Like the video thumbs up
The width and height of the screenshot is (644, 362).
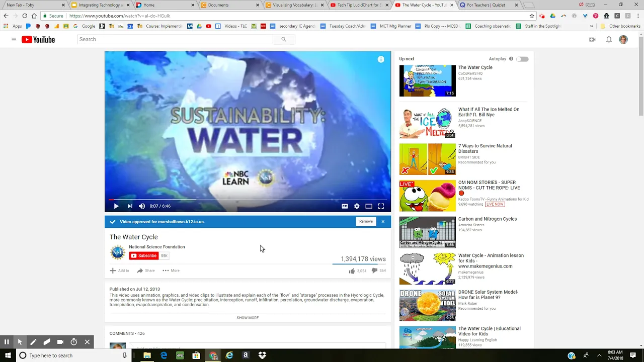point(357,270)
